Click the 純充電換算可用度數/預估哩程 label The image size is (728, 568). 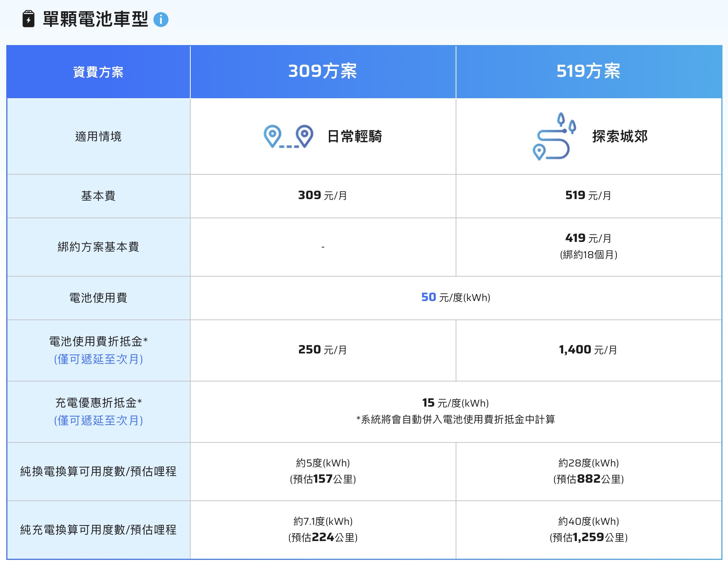coord(98,530)
